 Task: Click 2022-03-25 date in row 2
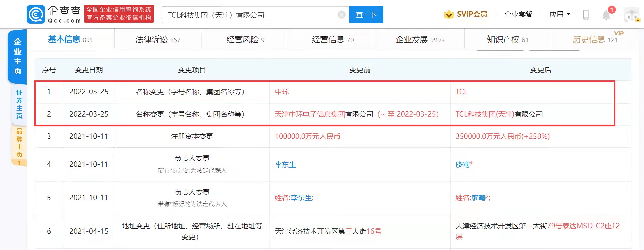pyautogui.click(x=89, y=114)
